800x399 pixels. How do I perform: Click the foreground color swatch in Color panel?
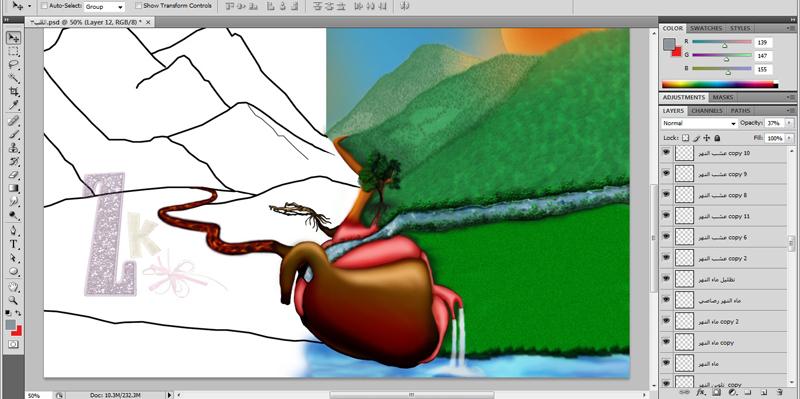(669, 44)
